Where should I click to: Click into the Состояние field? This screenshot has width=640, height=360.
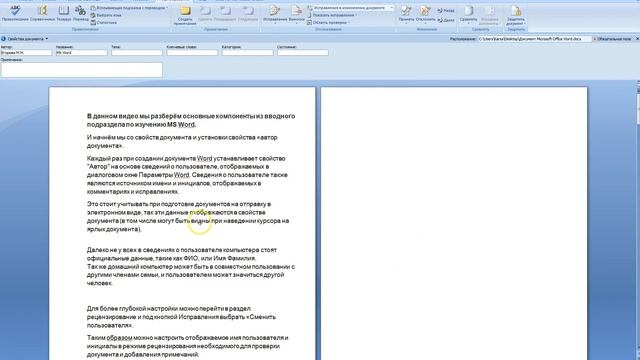(303, 53)
